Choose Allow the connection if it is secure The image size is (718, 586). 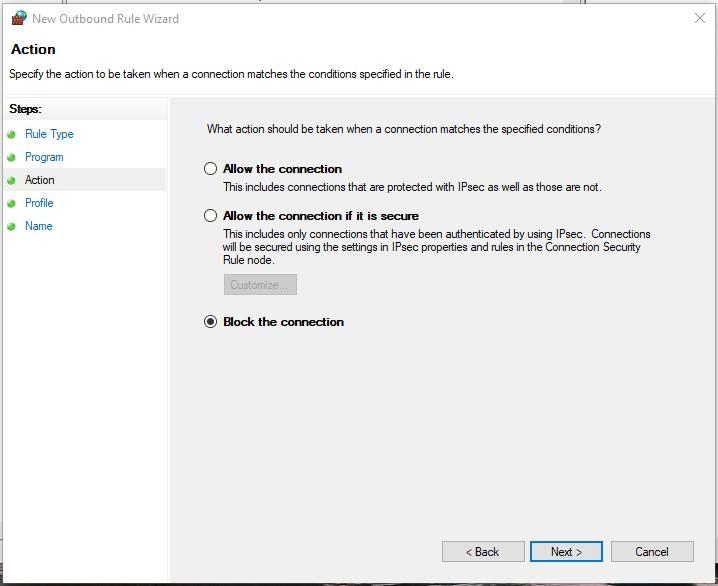pyautogui.click(x=210, y=216)
